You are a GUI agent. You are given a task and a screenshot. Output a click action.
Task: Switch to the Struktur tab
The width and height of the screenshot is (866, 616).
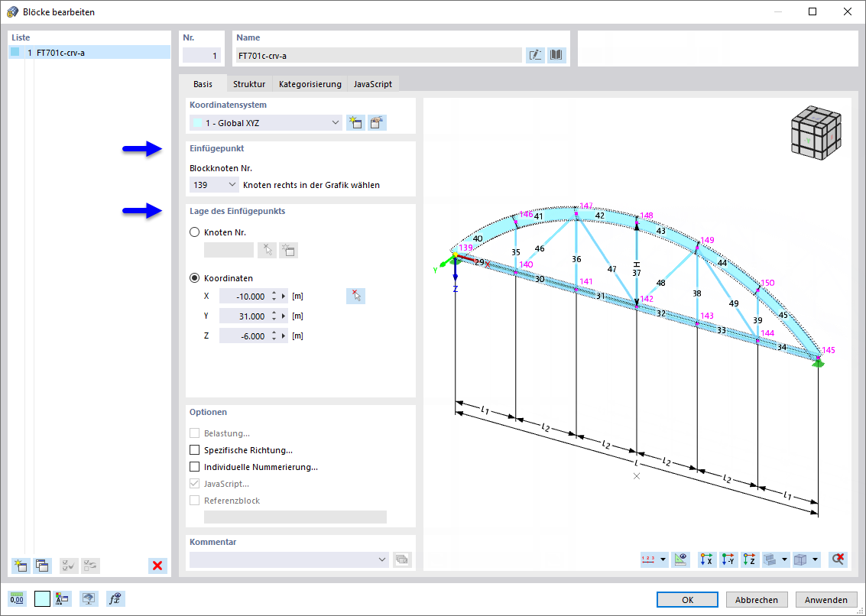[249, 84]
